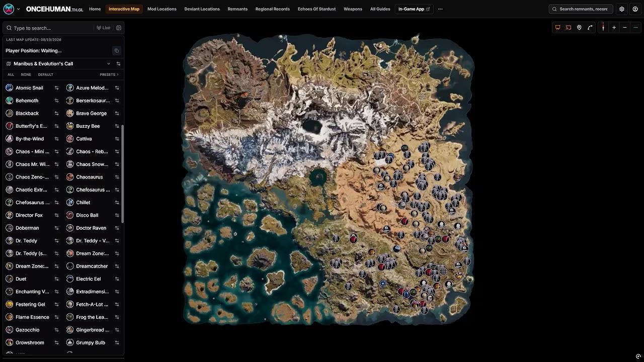
Task: Select Grumpy Bulb in the list
Action: (x=90, y=343)
